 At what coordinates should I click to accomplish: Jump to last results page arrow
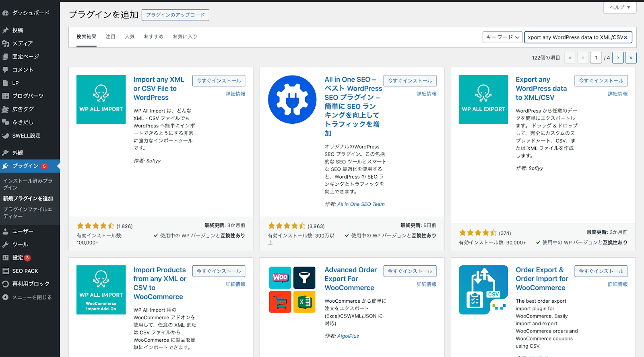631,58
